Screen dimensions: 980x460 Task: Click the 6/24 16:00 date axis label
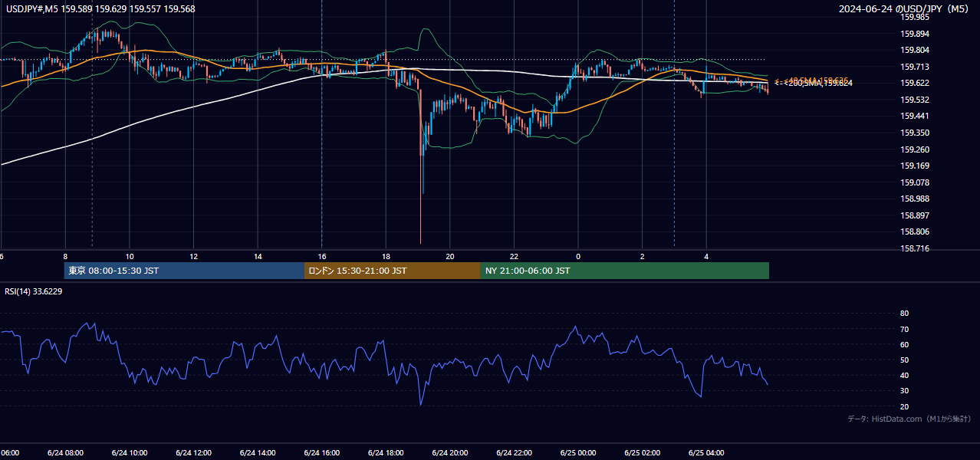[x=321, y=452]
